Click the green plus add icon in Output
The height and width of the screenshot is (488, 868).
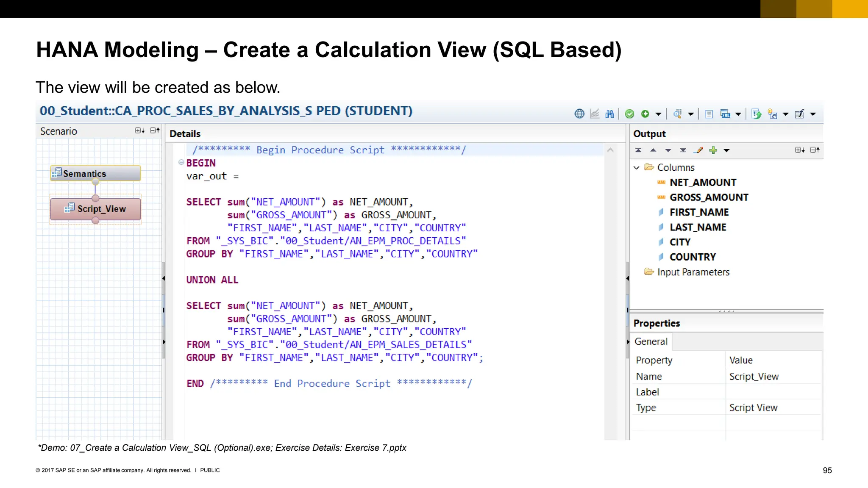713,150
